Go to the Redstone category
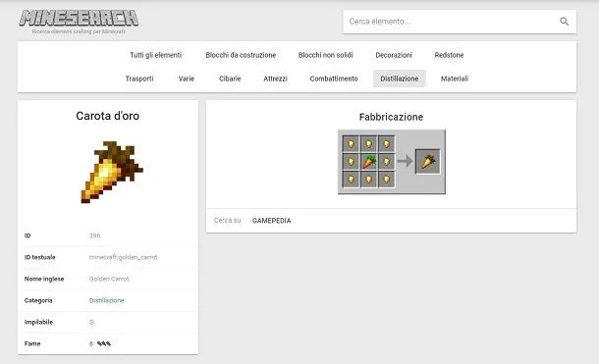The height and width of the screenshot is (364, 599). coord(449,55)
